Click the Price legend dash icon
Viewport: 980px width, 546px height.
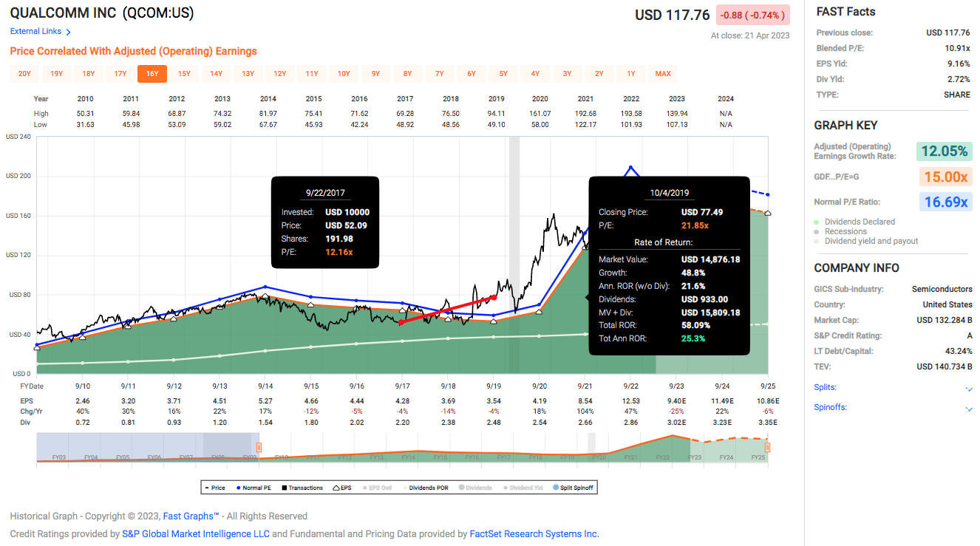pos(208,488)
